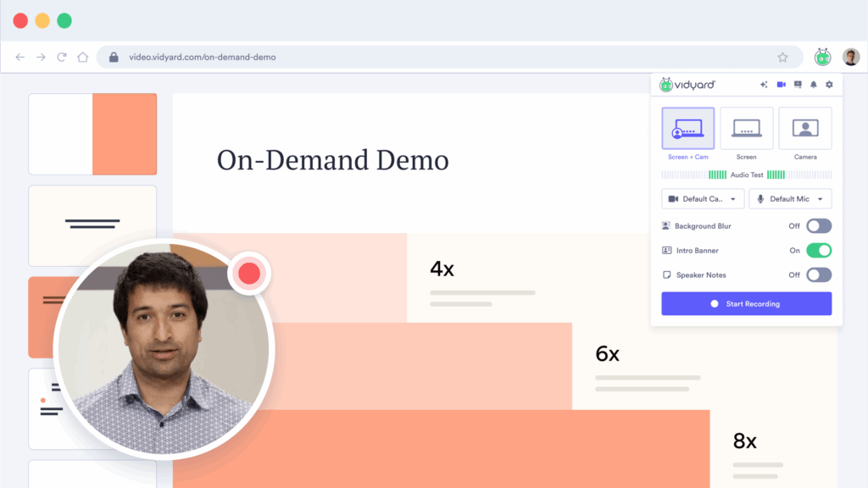Image resolution: width=868 pixels, height=488 pixels.
Task: Click the Vidyard extension icon in browser toolbar
Action: tap(822, 58)
